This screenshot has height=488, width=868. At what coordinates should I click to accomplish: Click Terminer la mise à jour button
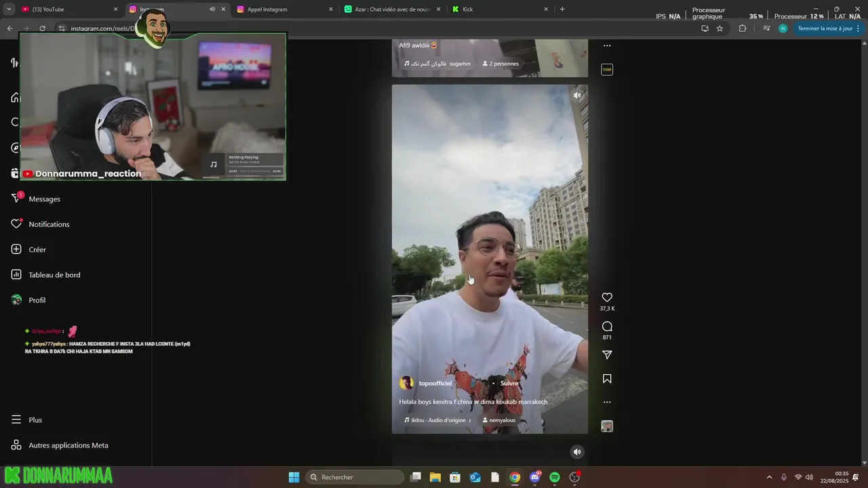825,28
